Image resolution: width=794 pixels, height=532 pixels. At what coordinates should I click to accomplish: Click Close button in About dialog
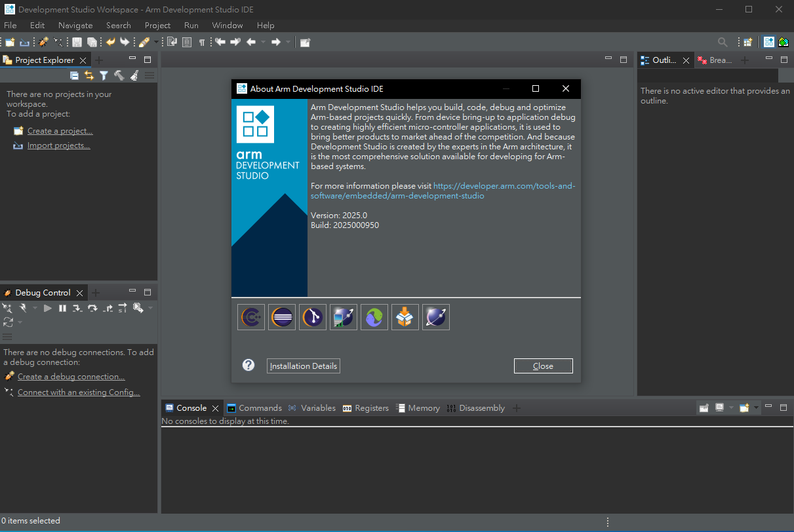(543, 366)
